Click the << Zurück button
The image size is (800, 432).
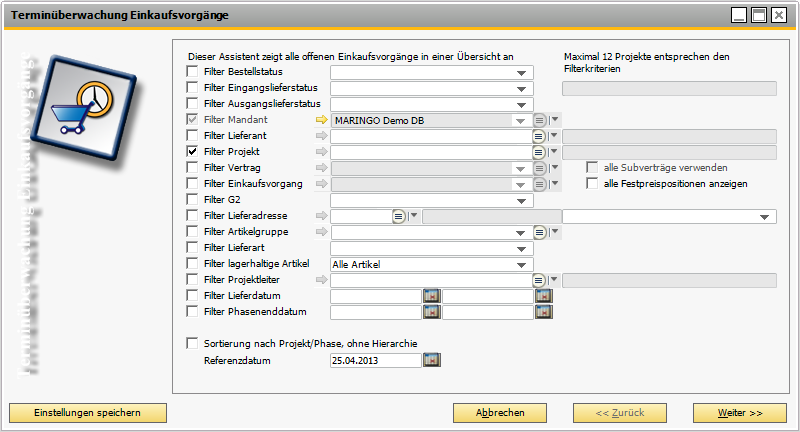point(620,413)
